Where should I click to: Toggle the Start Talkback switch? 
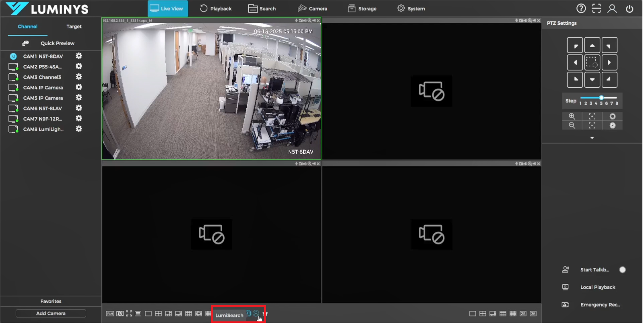[622, 270]
